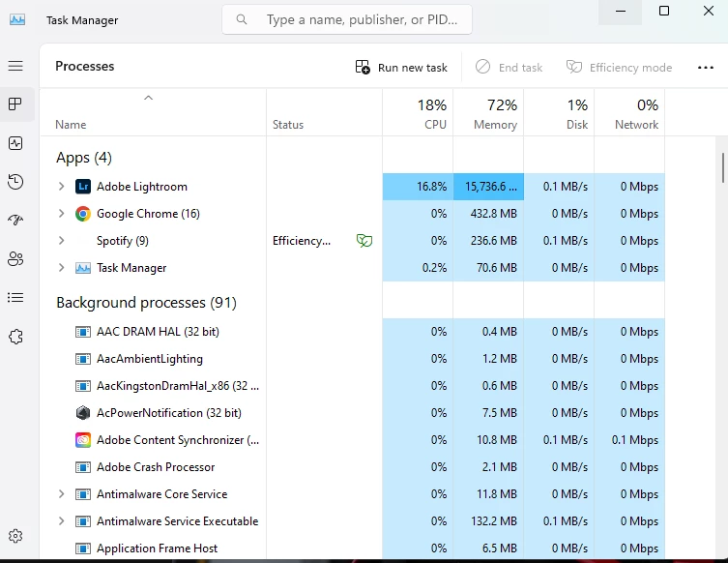
Task: Click the Adobe Content Synchronizer icon
Action: click(x=83, y=440)
